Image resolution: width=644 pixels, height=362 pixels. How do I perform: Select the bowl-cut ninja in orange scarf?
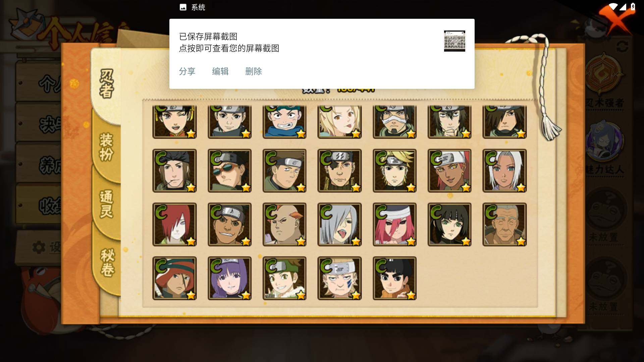pyautogui.click(x=394, y=278)
